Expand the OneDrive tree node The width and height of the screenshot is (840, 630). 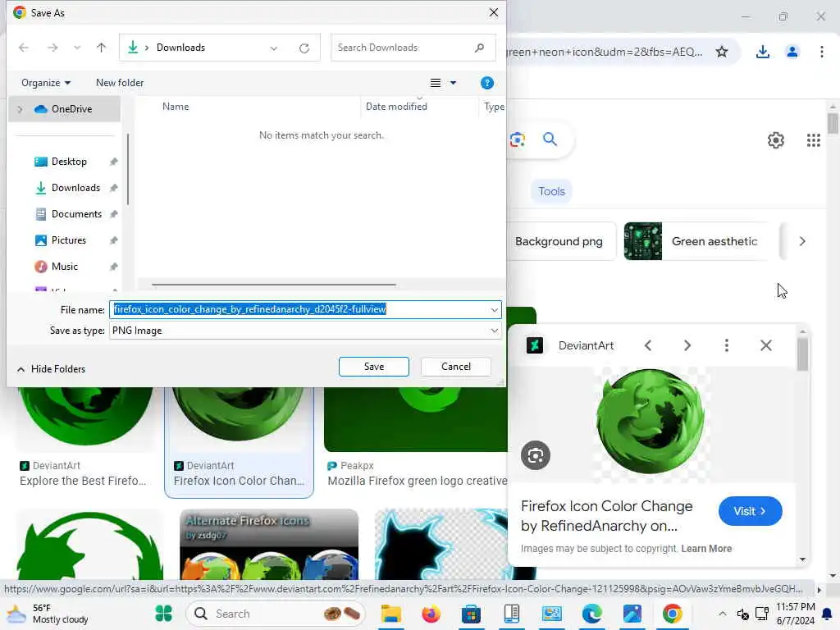click(x=21, y=109)
